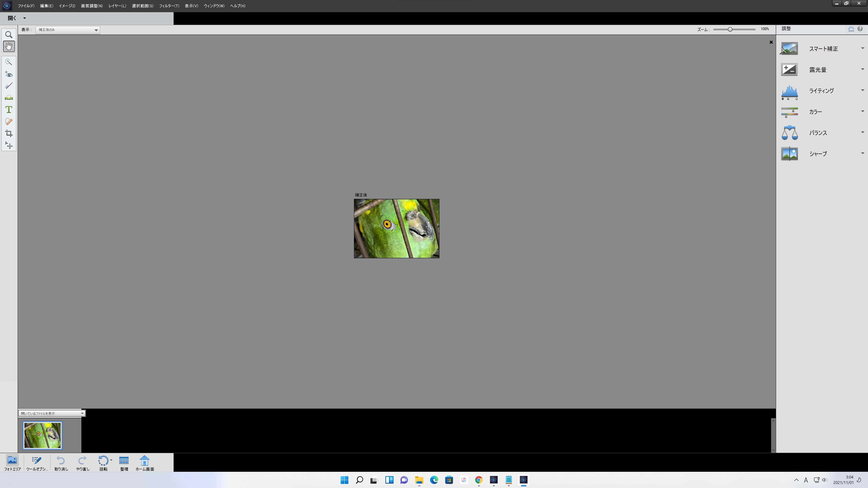
Task: Open the 画質調整 menu
Action: click(92, 6)
